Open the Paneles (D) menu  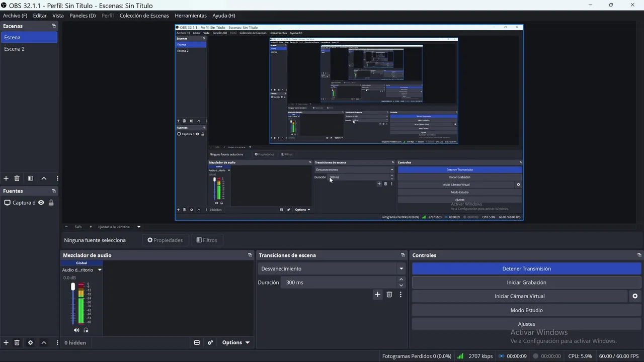[x=83, y=16]
